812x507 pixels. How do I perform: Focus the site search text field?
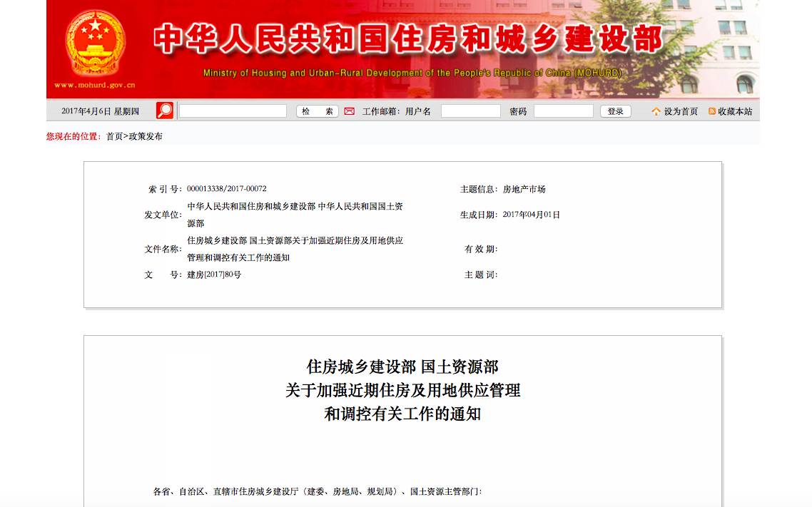pos(233,111)
